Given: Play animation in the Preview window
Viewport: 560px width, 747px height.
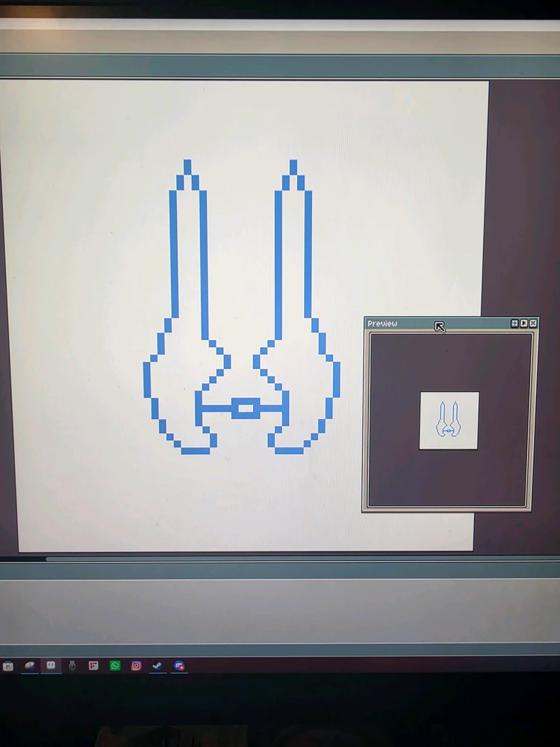Looking at the screenshot, I should click(x=524, y=323).
